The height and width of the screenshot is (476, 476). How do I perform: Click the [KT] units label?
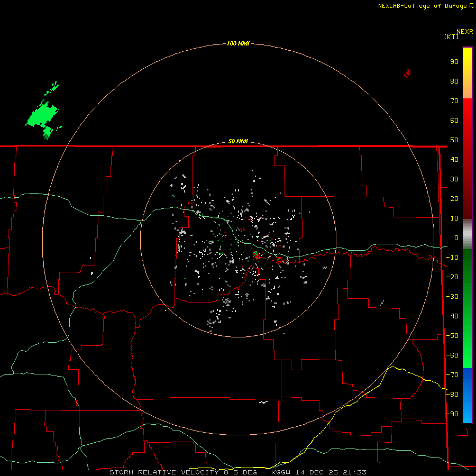(x=452, y=36)
